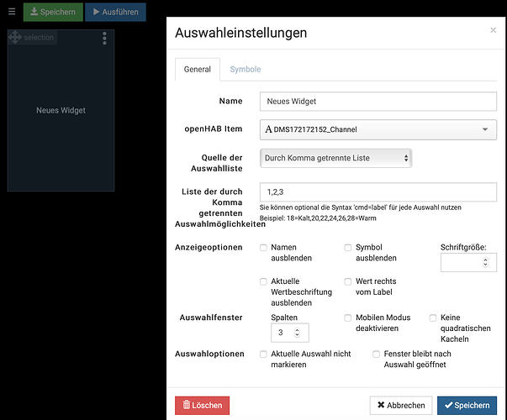The image size is (507, 420).
Task: Open the openHAB Item dropdown
Action: pos(378,129)
